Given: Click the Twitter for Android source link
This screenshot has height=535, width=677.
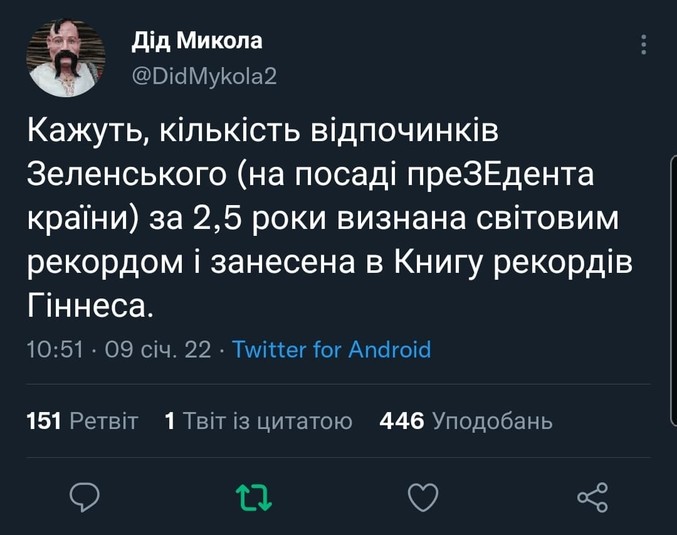Looking at the screenshot, I should coord(331,349).
